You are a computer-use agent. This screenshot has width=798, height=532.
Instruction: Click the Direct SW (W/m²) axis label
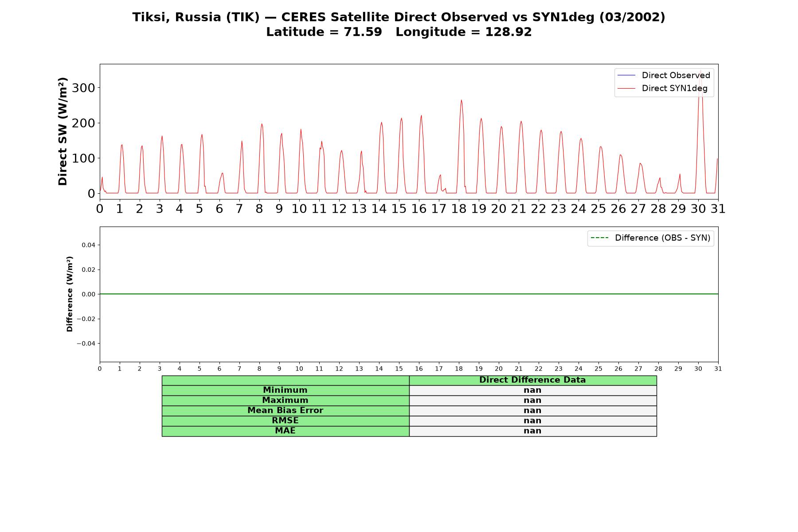coord(63,131)
